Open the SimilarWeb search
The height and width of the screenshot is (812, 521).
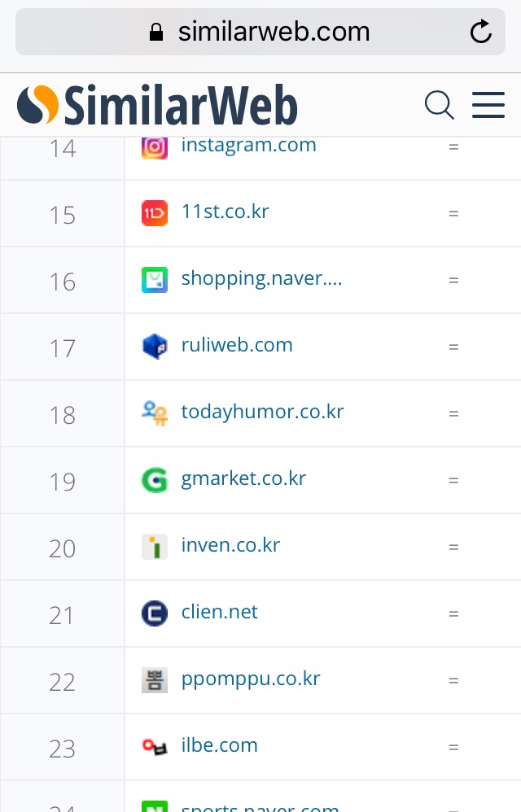[x=440, y=105]
